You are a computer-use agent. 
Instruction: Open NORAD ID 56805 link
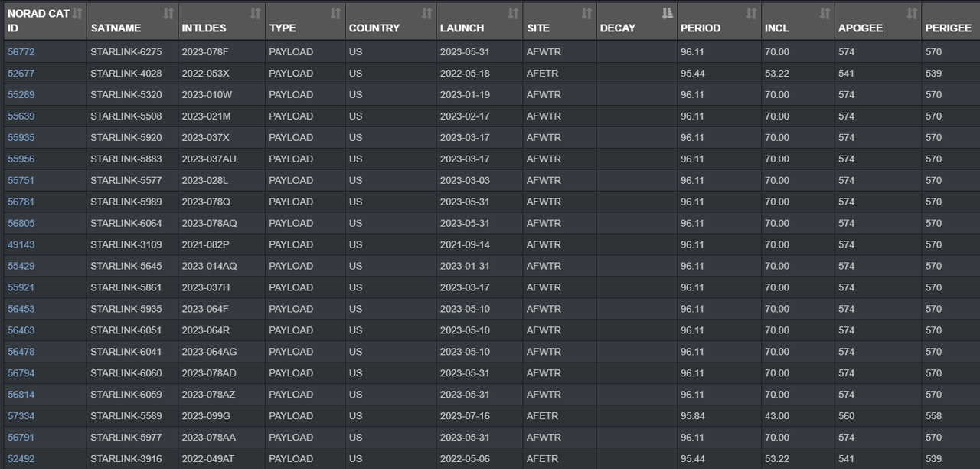click(x=21, y=224)
